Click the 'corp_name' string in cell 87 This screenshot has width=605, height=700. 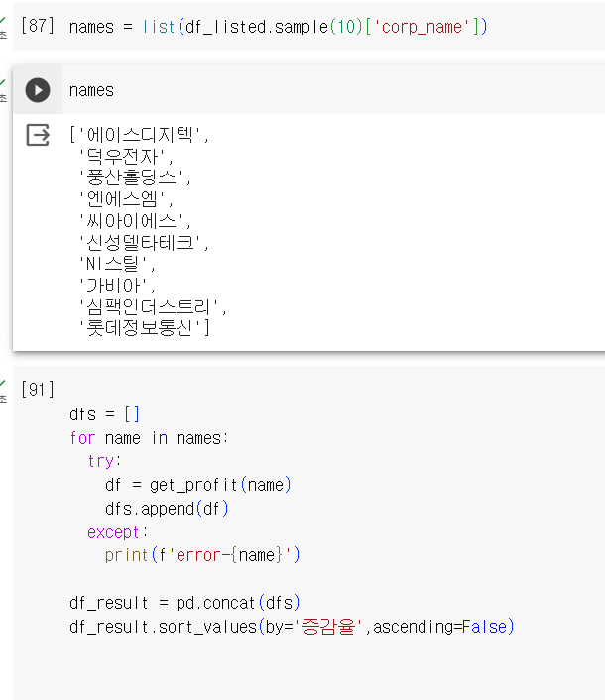tap(422, 27)
